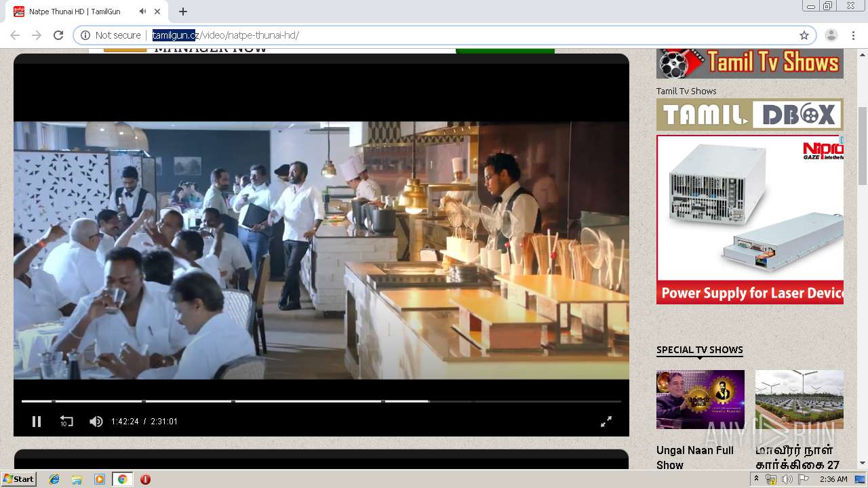Click Power Supply for Laser Device ad

[749, 220]
